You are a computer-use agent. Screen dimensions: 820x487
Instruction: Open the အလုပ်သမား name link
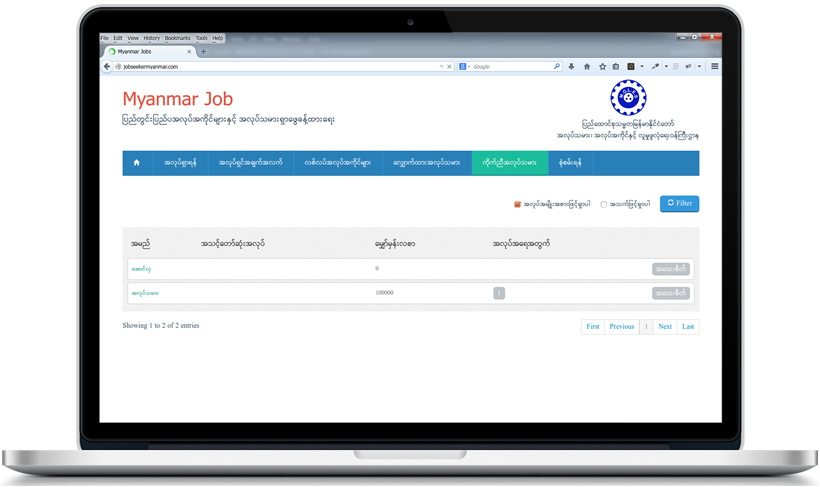[x=145, y=293]
